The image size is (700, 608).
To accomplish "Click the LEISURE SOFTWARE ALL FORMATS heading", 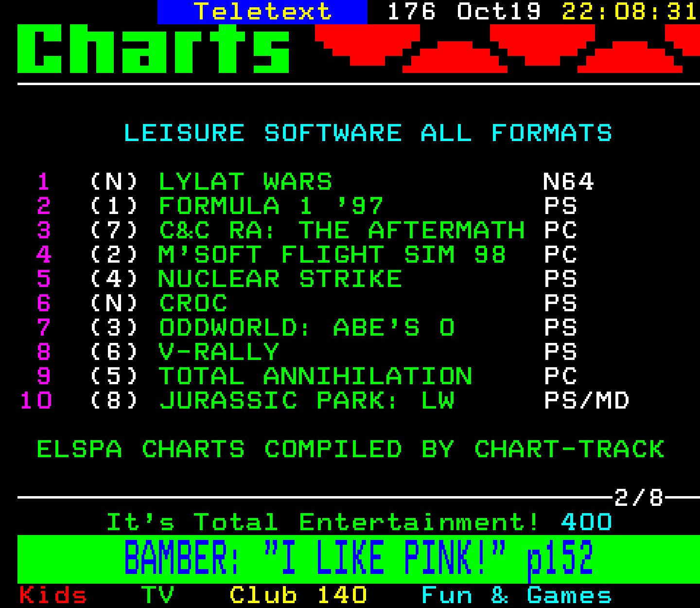I will click(367, 133).
